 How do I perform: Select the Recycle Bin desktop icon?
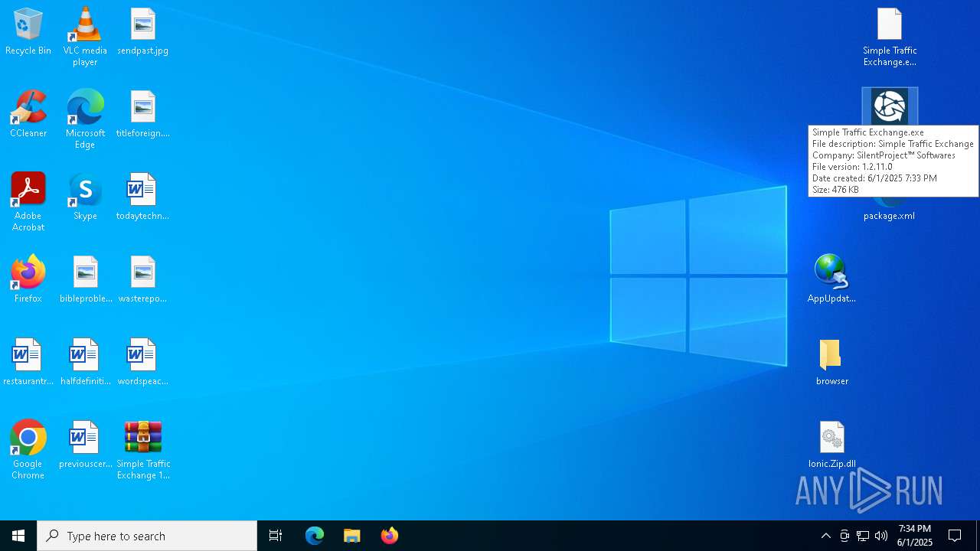tap(28, 32)
